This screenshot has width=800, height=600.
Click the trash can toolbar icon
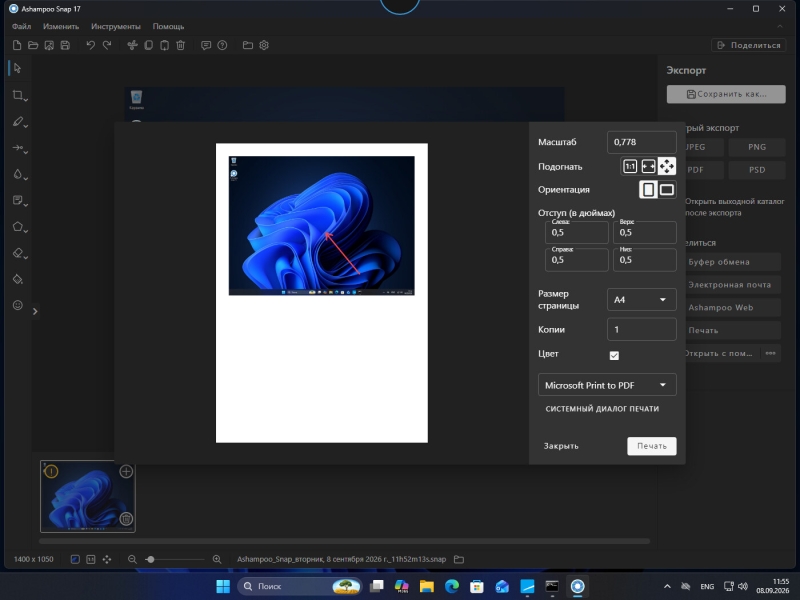click(181, 45)
